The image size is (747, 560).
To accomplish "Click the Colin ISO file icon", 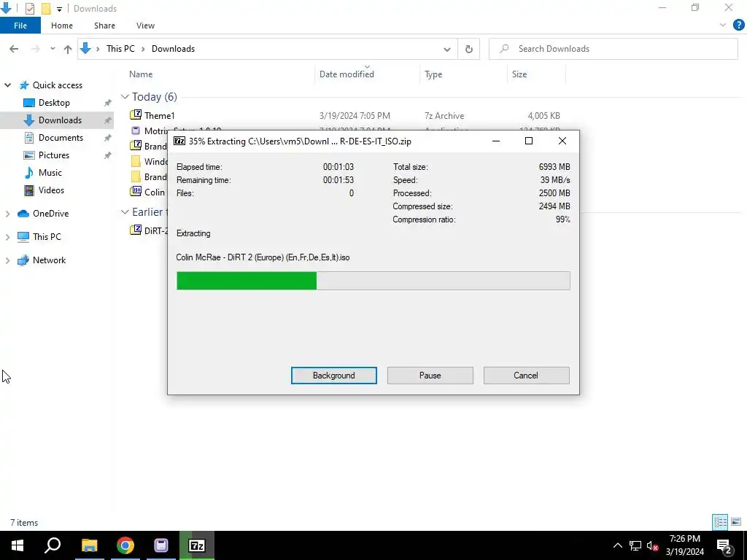I will (x=136, y=192).
